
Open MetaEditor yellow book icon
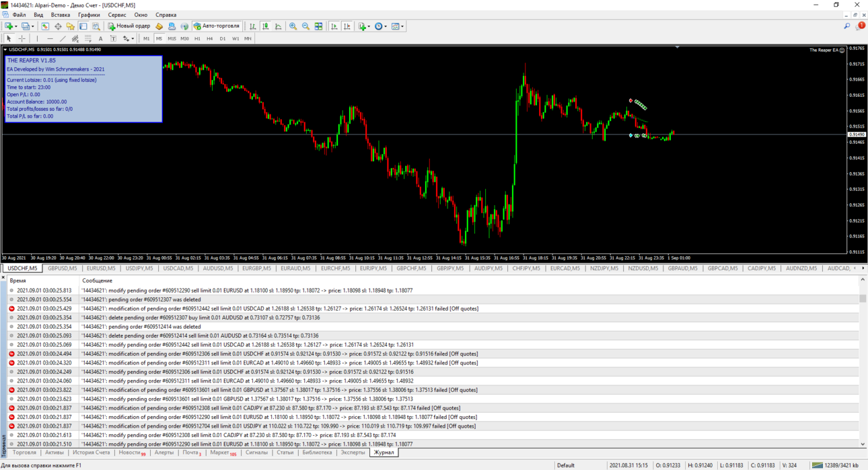[159, 26]
